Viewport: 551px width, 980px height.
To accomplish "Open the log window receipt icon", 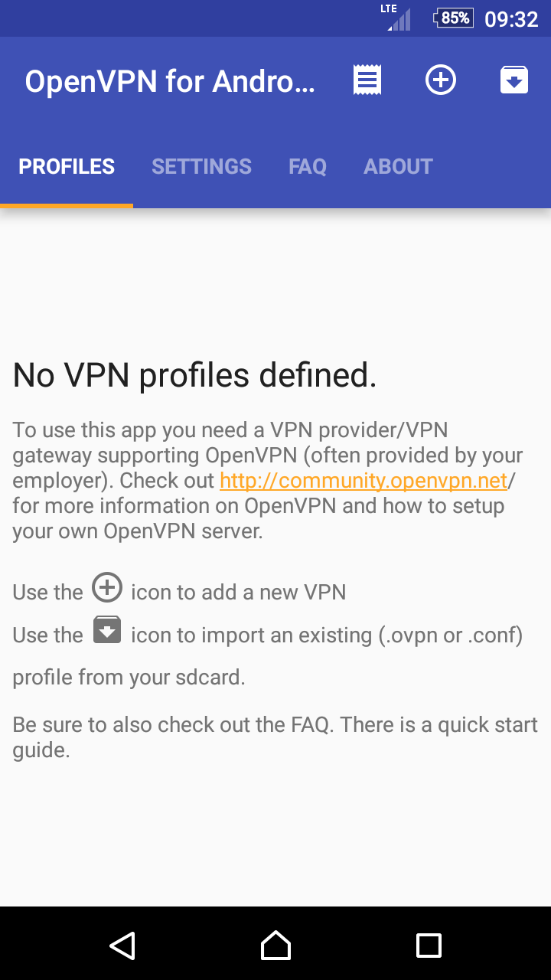I will click(x=367, y=80).
